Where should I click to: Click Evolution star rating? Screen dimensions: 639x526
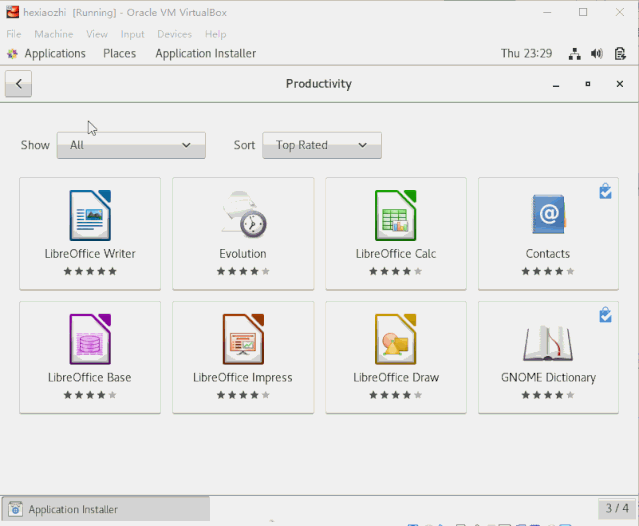point(243,271)
